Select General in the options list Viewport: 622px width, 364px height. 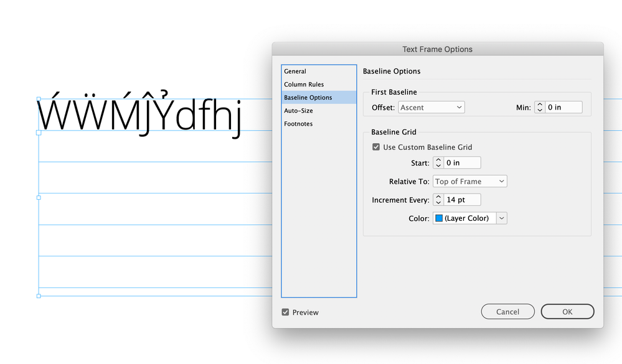[319, 72]
